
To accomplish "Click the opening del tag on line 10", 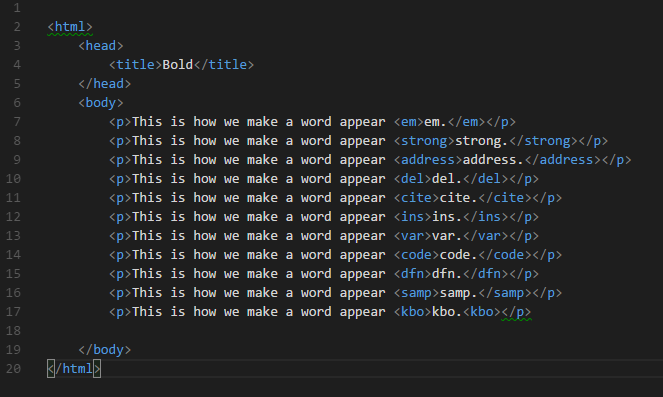I will pyautogui.click(x=412, y=179).
